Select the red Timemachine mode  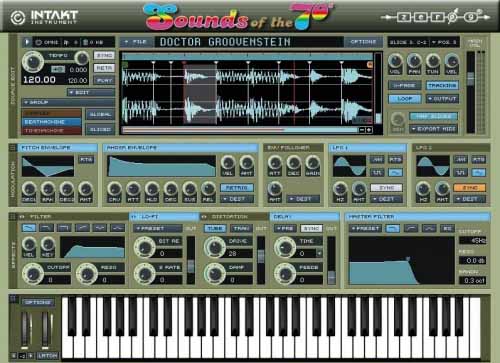point(51,131)
